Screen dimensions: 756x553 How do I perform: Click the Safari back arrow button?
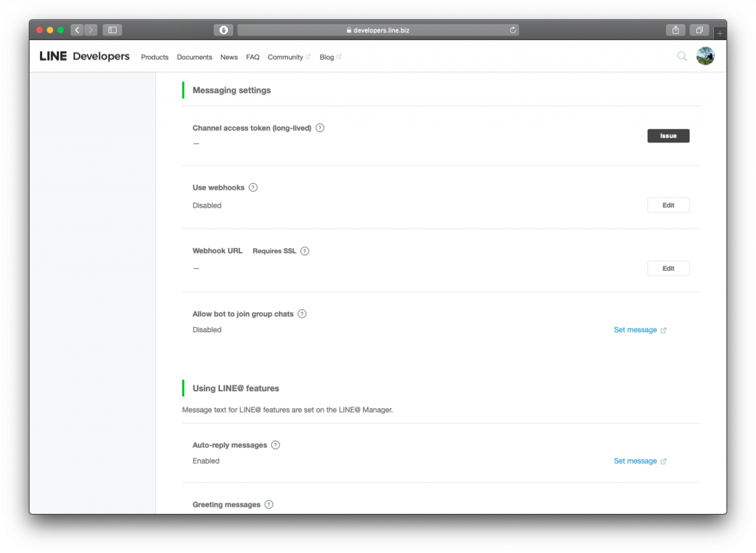(77, 30)
